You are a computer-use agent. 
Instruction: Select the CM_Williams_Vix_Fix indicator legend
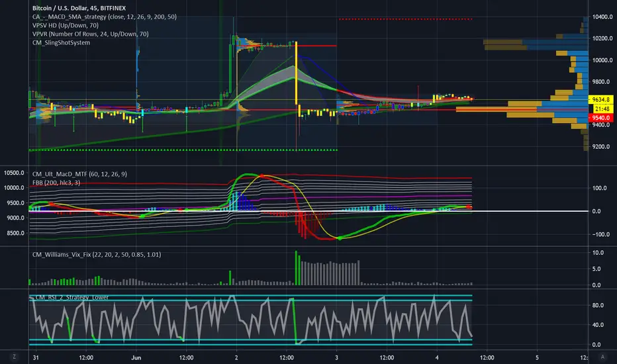(x=97, y=254)
